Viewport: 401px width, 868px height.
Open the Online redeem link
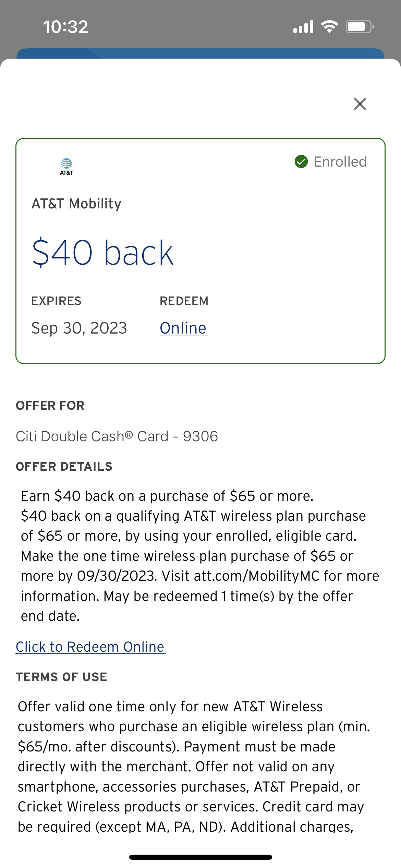(183, 328)
